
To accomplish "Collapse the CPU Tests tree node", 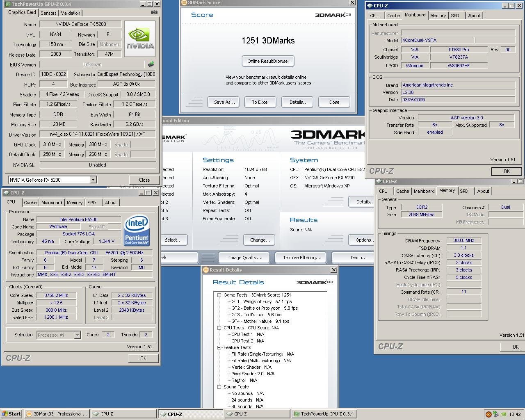I will 219,328.
